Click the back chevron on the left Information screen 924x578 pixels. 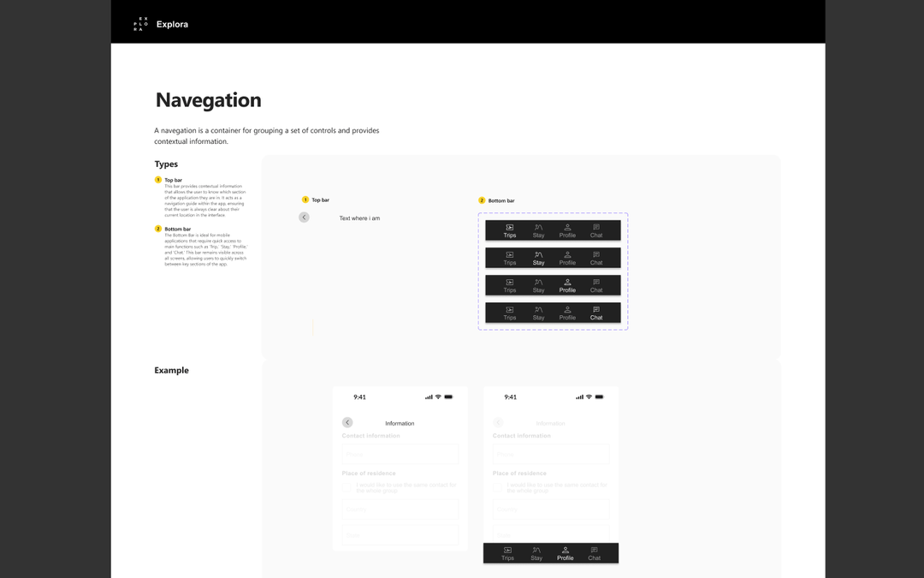[347, 422]
